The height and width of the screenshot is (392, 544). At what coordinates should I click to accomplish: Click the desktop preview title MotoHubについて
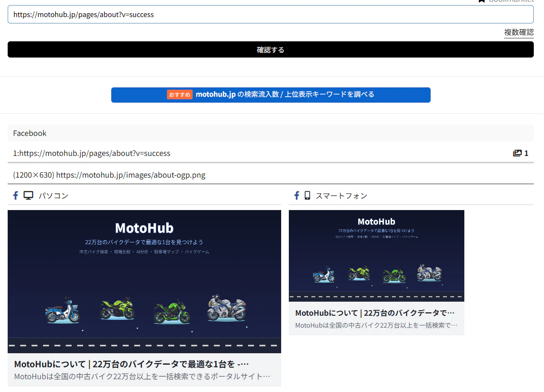[131, 364]
